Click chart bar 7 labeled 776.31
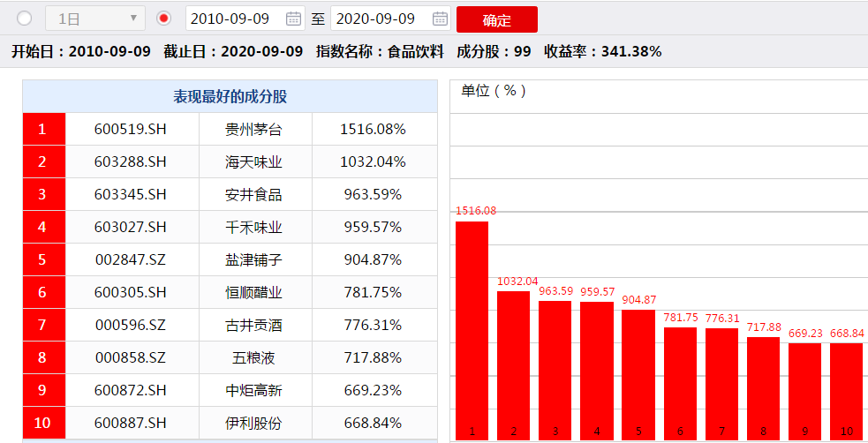Screen dimensions: 868x443 coord(721,385)
